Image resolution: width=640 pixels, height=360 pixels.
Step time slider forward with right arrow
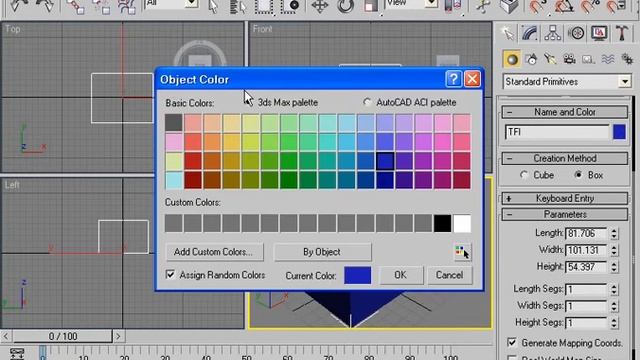[118, 336]
